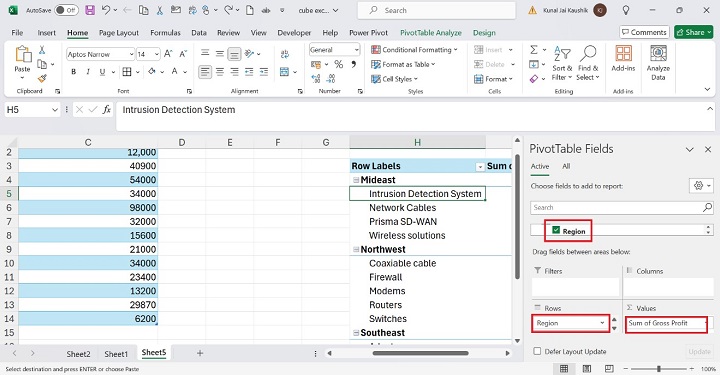Collapse the Northwest group

356,250
